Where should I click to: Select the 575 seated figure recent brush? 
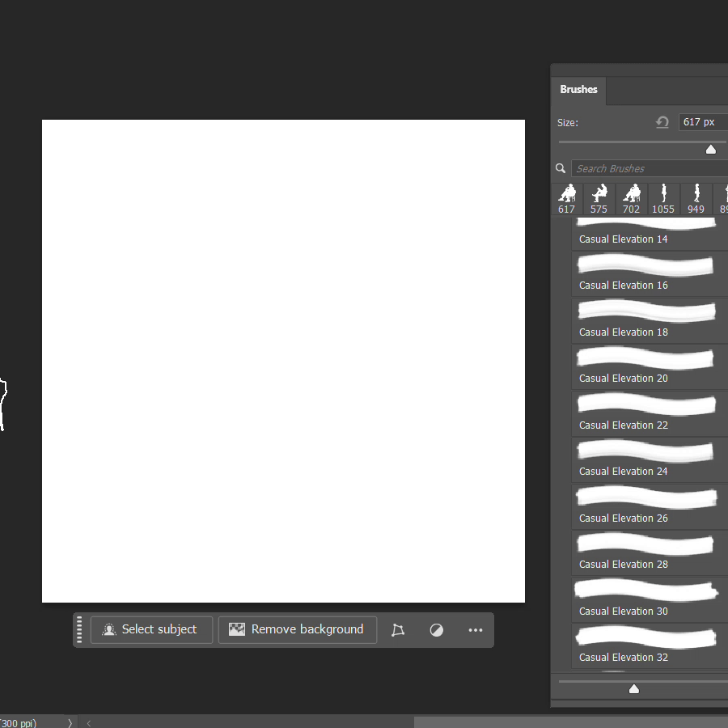tap(599, 198)
